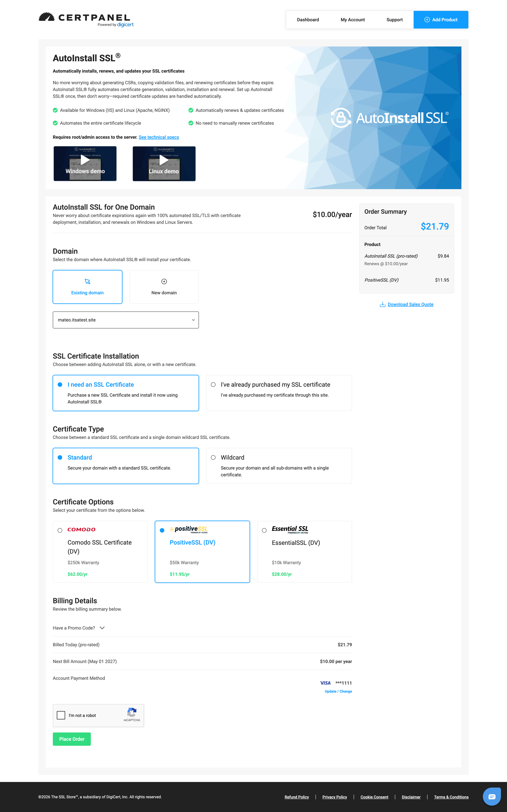Play the Linux demo video
This screenshot has width=507, height=812.
[x=164, y=164]
